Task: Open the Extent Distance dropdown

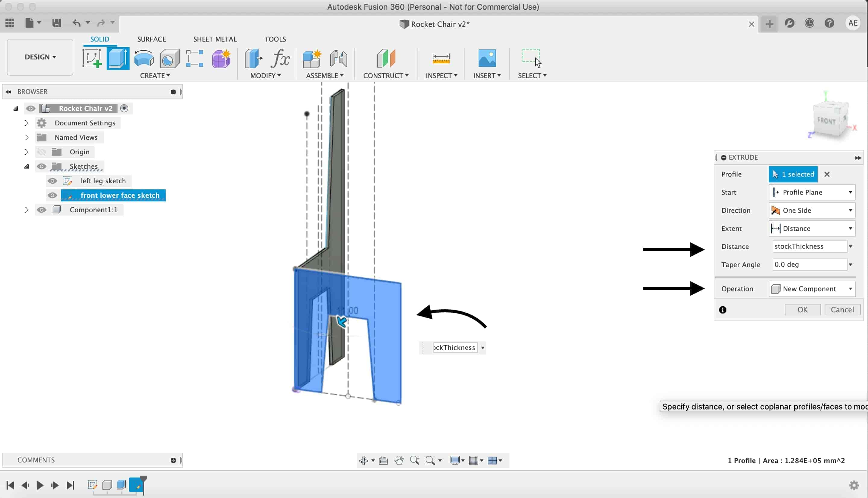Action: click(x=812, y=229)
